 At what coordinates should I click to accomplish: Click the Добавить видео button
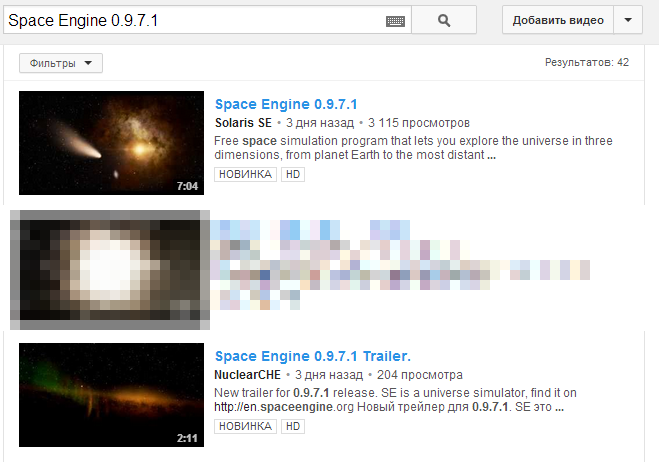coord(558,20)
